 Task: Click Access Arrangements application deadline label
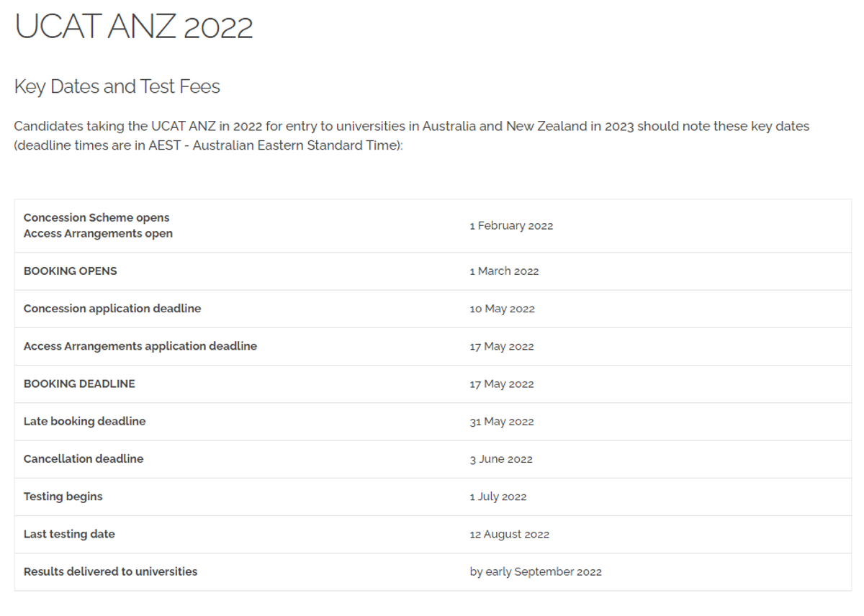pyautogui.click(x=140, y=346)
